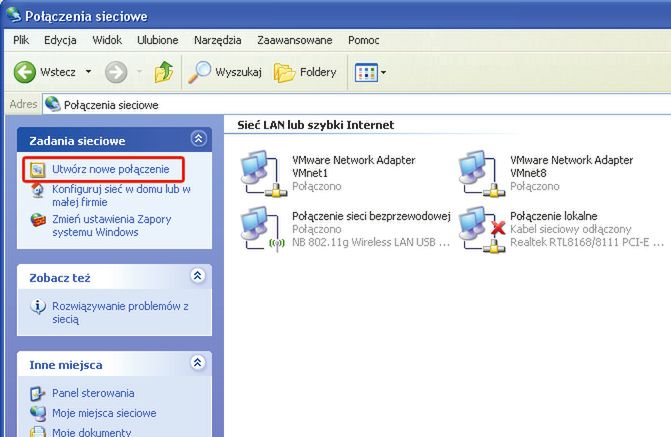This screenshot has height=437, width=671.
Task: Open the forward history dropdown arrow
Action: pos(140,72)
